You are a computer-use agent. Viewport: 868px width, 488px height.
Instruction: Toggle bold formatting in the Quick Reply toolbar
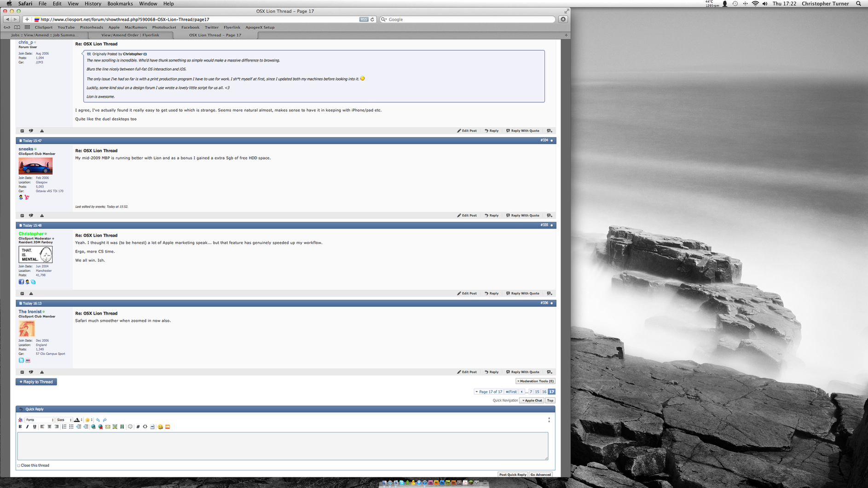(x=20, y=427)
